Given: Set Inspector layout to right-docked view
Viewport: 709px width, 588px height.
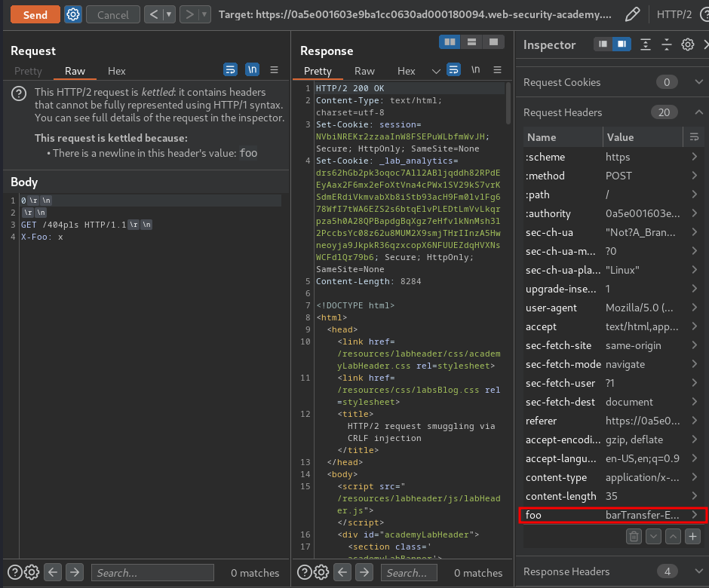Looking at the screenshot, I should coord(622,44).
